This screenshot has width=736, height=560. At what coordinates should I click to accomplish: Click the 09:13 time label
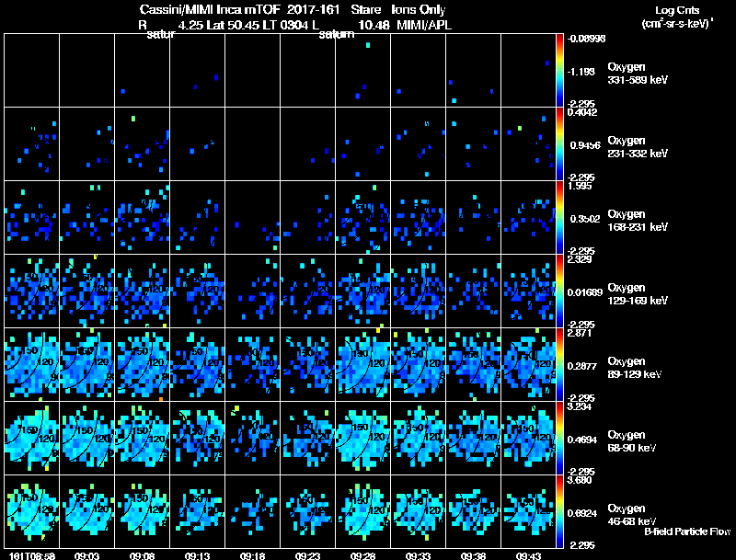point(197,556)
